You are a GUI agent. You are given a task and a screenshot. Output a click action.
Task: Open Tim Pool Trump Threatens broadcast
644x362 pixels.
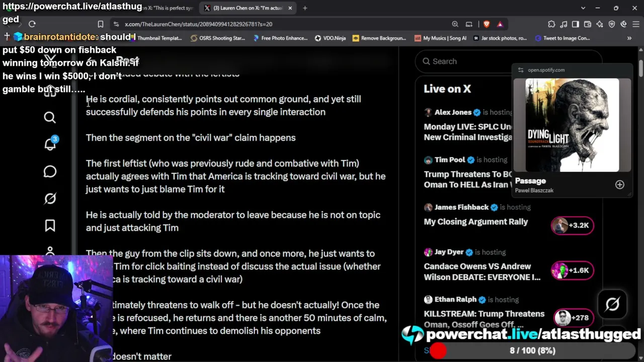pos(468,179)
